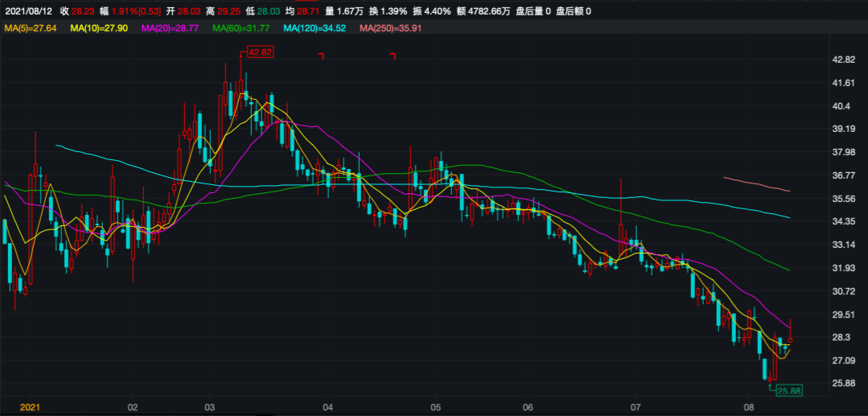Click the red bracket marker above April
The height and width of the screenshot is (416, 868).
[x=321, y=56]
